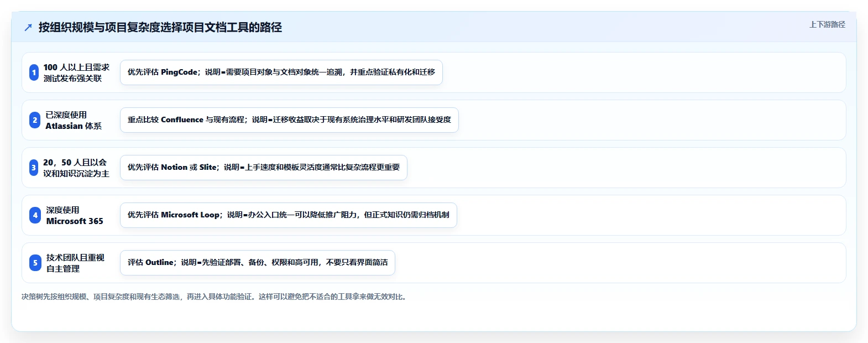Click the footer note starting 决策树先按组织规模
This screenshot has width=868, height=343.
pyautogui.click(x=215, y=297)
